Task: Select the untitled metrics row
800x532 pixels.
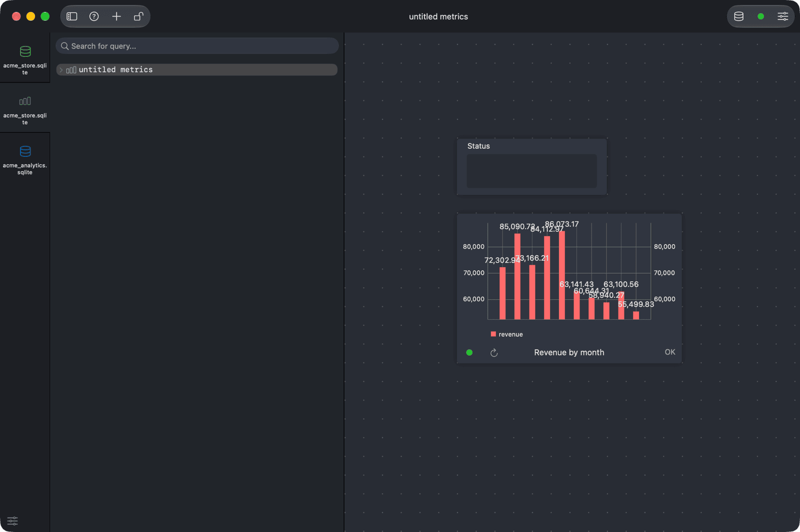Action: [x=197, y=70]
